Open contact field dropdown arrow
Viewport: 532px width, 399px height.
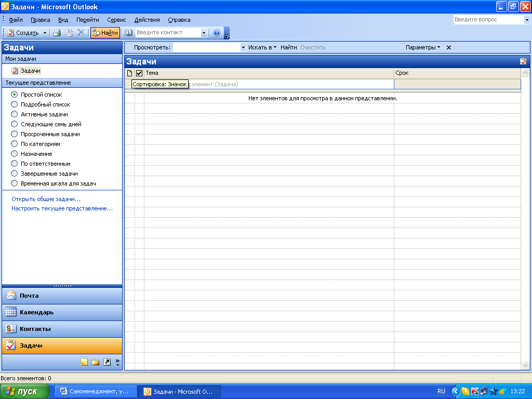(x=204, y=33)
